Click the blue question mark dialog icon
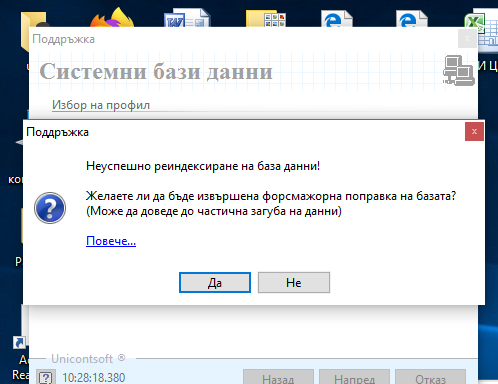The image size is (498, 384). tap(50, 208)
